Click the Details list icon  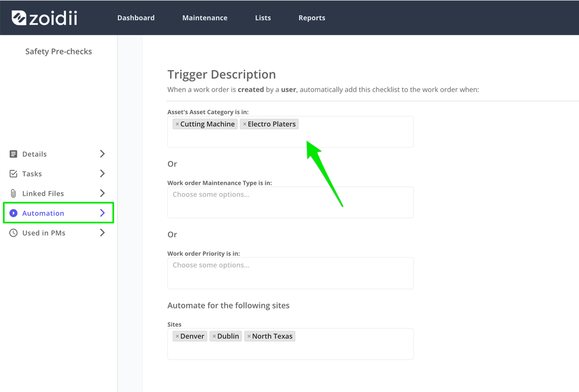(x=13, y=154)
